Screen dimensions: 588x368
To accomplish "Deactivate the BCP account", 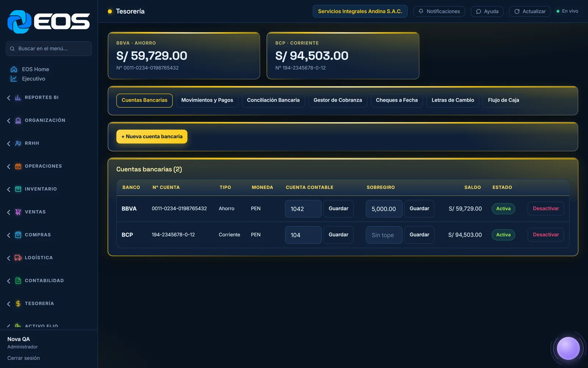I will click(546, 235).
